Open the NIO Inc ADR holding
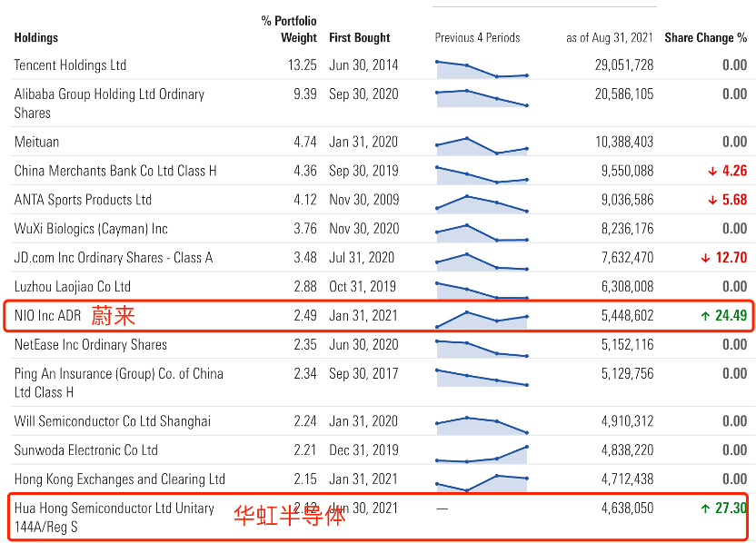The image size is (756, 543). [x=47, y=316]
